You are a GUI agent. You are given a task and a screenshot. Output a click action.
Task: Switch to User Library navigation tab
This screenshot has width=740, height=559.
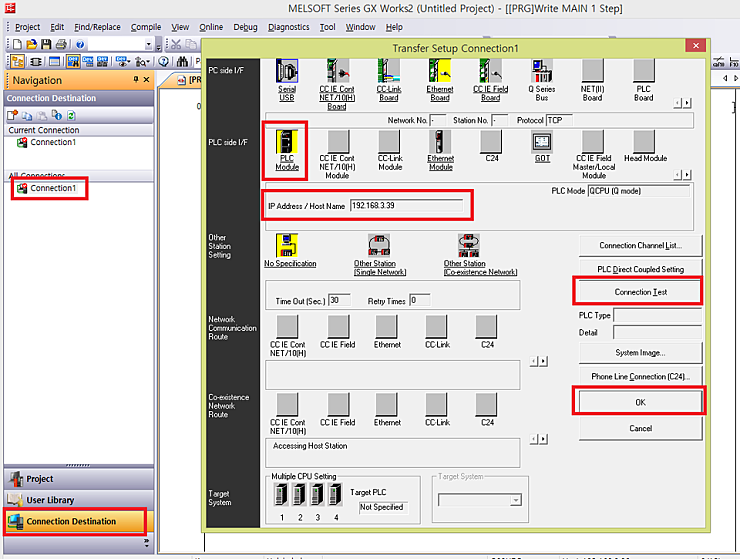click(x=79, y=500)
